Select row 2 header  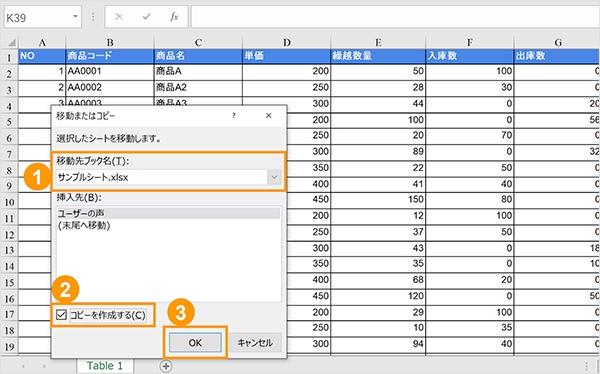pos(9,73)
